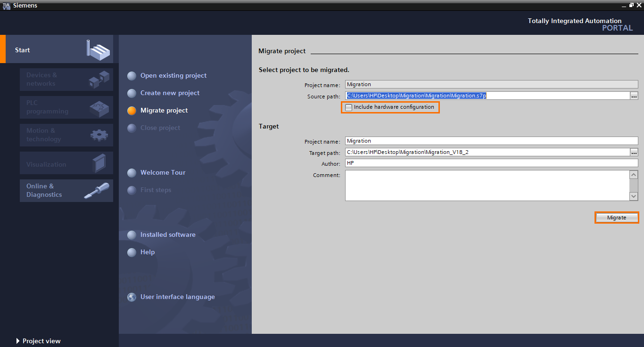Click the Target Project name field
Screen dimensions: 644x347
point(491,141)
